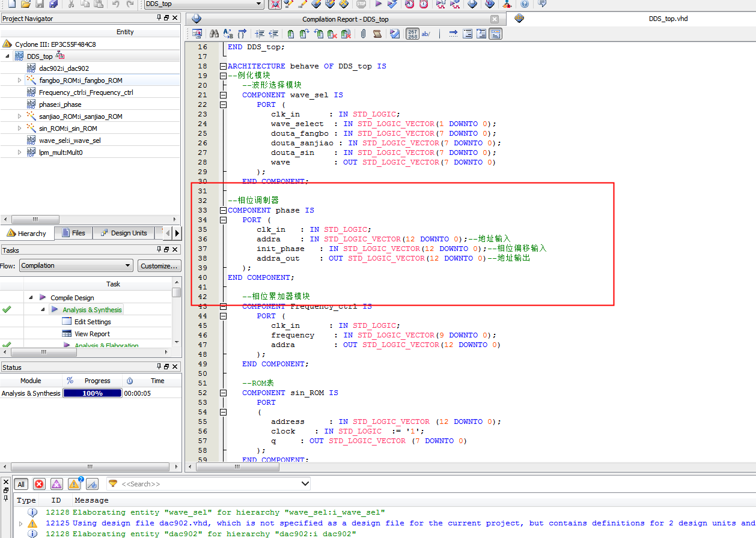The height and width of the screenshot is (538, 756).
Task: Pin the Tasks panel
Action: pyautogui.click(x=159, y=250)
